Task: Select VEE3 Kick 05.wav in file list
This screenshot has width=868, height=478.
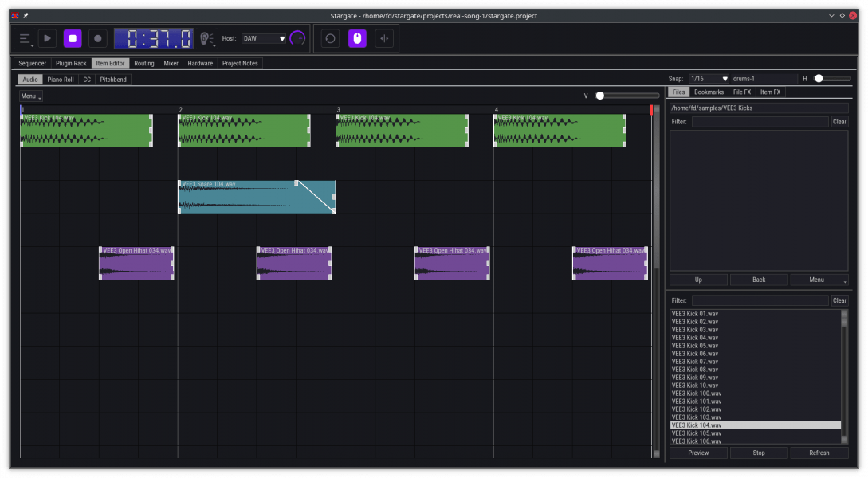Action: (x=755, y=346)
